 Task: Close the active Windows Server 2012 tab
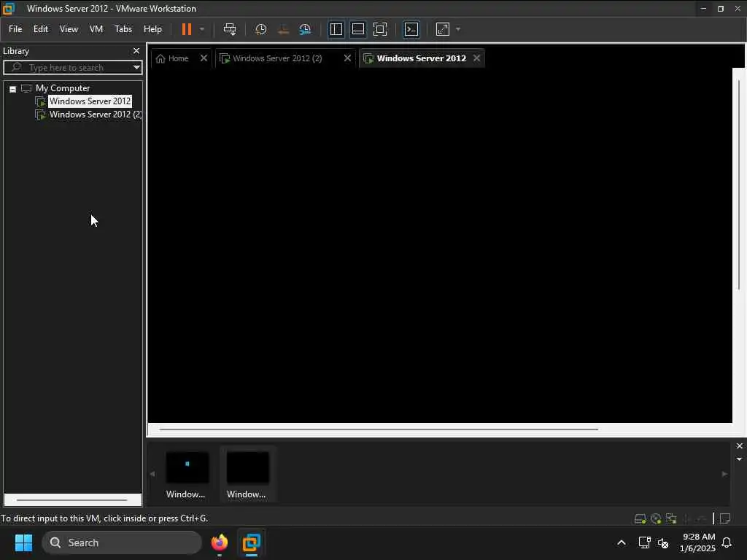click(476, 58)
